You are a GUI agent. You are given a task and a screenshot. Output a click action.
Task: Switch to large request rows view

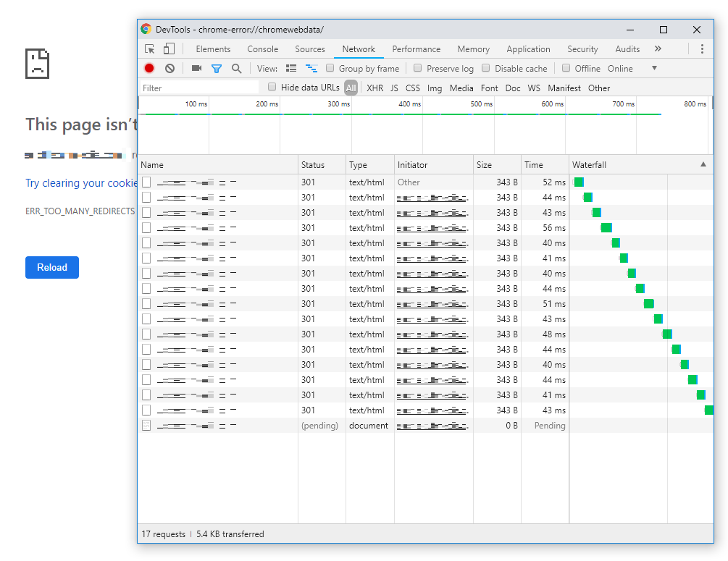(x=291, y=68)
